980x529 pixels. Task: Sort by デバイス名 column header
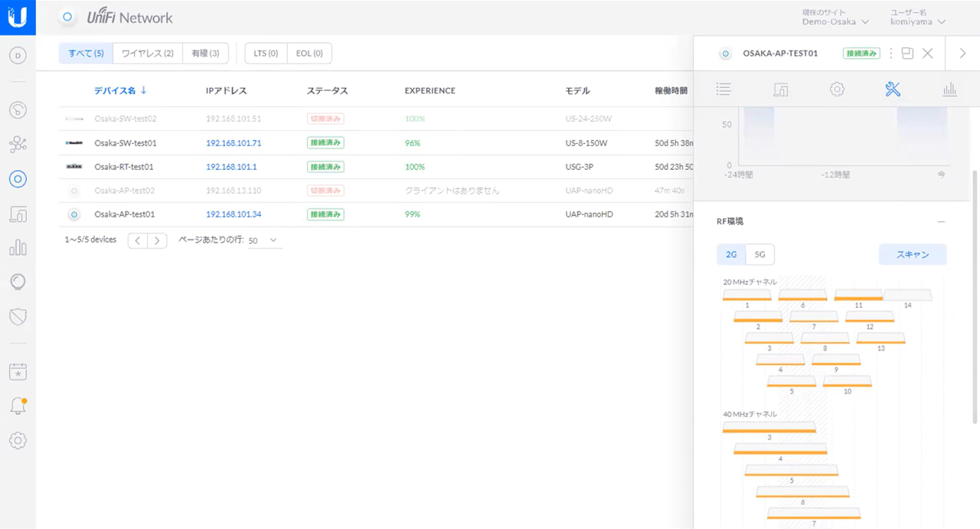tap(120, 90)
